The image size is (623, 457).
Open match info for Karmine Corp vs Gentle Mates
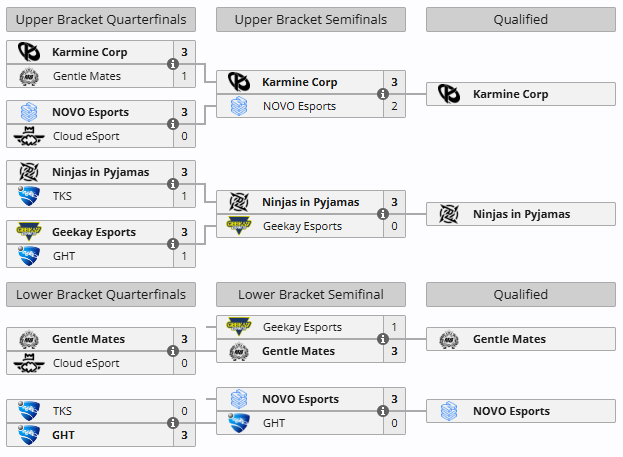[173, 64]
